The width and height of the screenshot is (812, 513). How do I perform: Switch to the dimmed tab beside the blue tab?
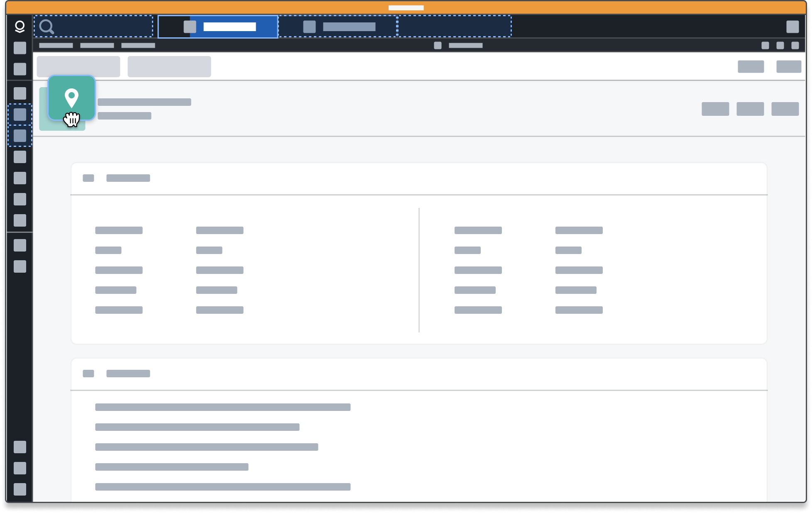click(x=338, y=27)
